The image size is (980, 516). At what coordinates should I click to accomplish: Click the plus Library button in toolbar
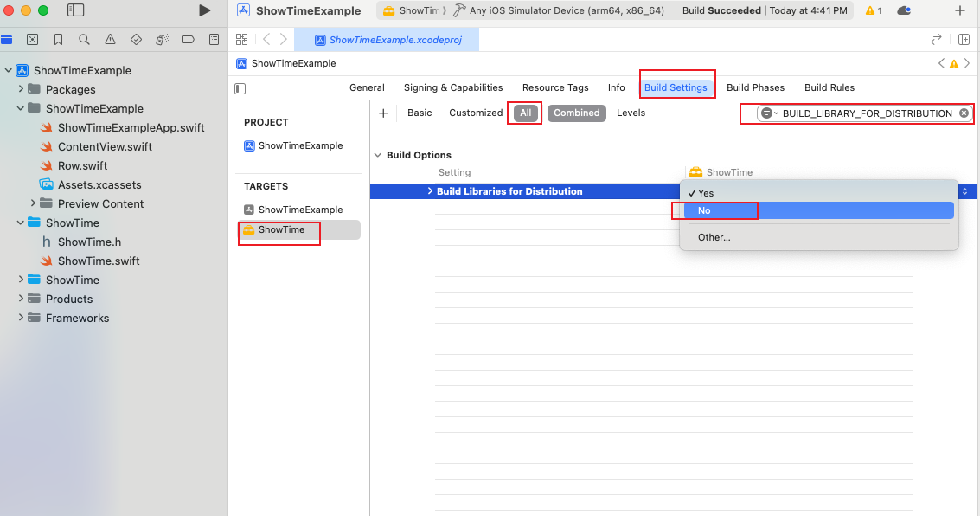960,10
